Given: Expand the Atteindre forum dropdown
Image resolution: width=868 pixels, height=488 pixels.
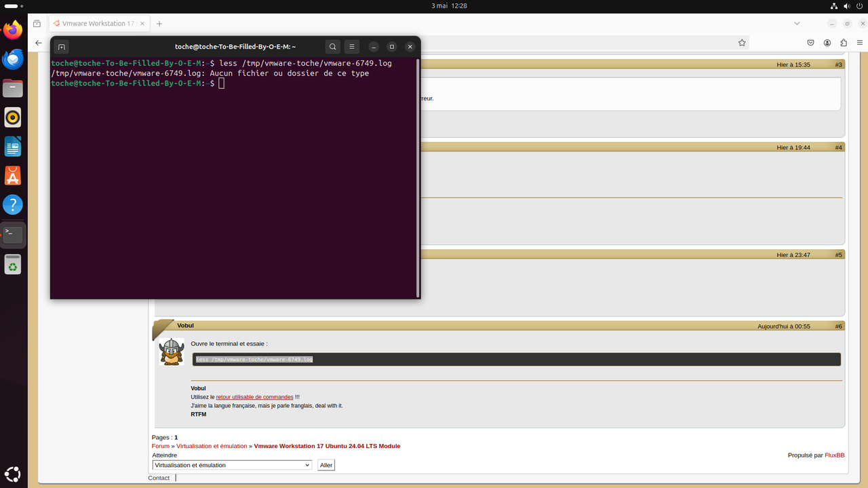Looking at the screenshot, I should coord(232,465).
